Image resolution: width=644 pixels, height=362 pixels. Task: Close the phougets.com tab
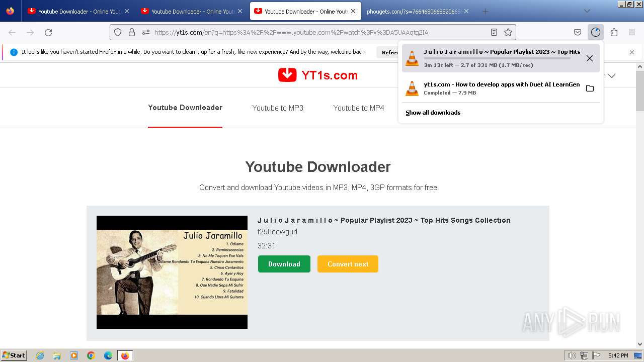point(466,11)
